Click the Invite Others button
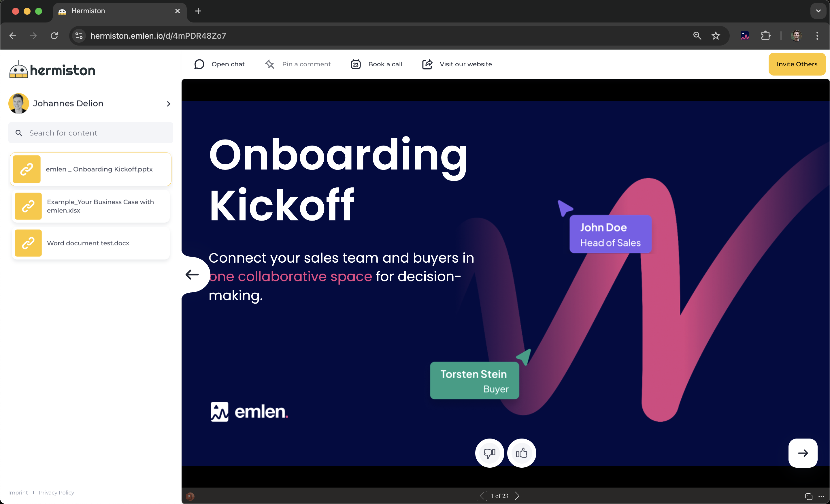Viewport: 830px width, 504px height. click(797, 64)
